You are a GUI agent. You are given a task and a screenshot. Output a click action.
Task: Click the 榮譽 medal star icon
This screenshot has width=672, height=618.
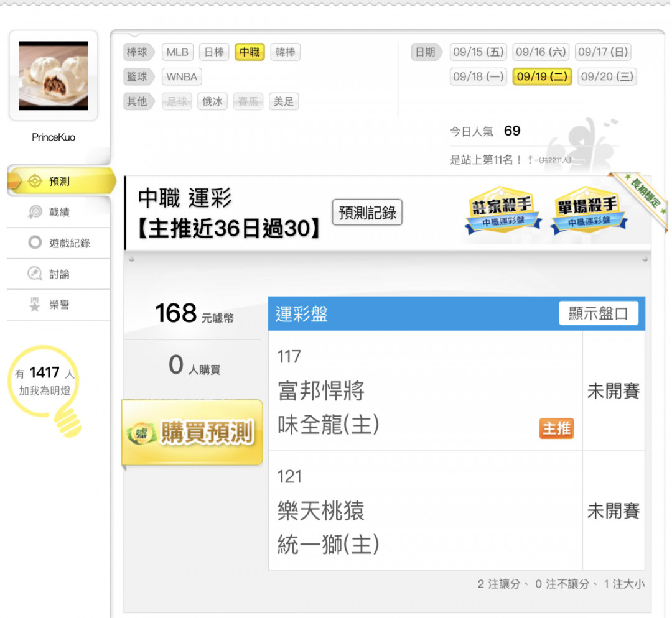coord(35,304)
